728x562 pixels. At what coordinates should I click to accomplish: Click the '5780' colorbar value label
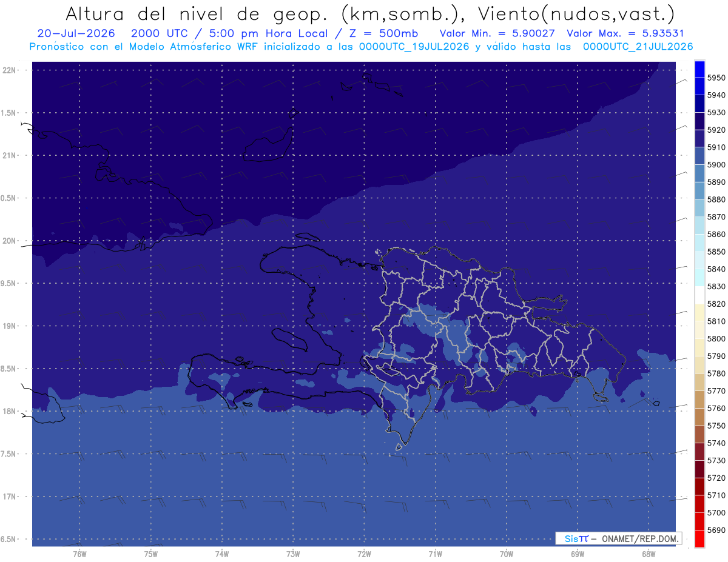tap(716, 373)
